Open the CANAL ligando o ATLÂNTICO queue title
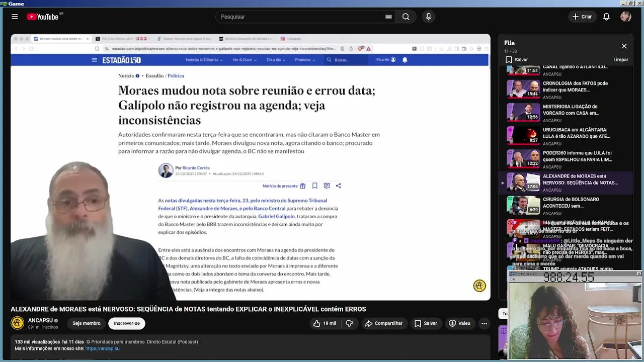This screenshot has height=362, width=644. pos(575,67)
